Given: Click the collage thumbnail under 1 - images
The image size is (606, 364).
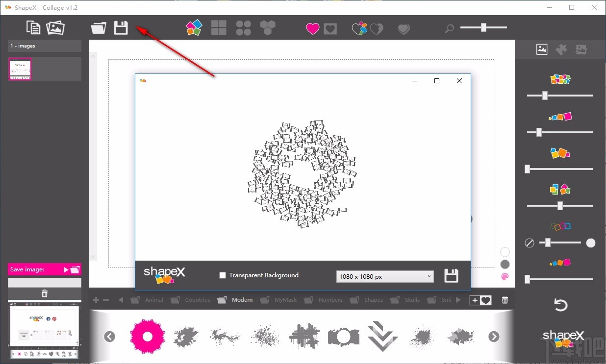Looking at the screenshot, I should [x=20, y=69].
